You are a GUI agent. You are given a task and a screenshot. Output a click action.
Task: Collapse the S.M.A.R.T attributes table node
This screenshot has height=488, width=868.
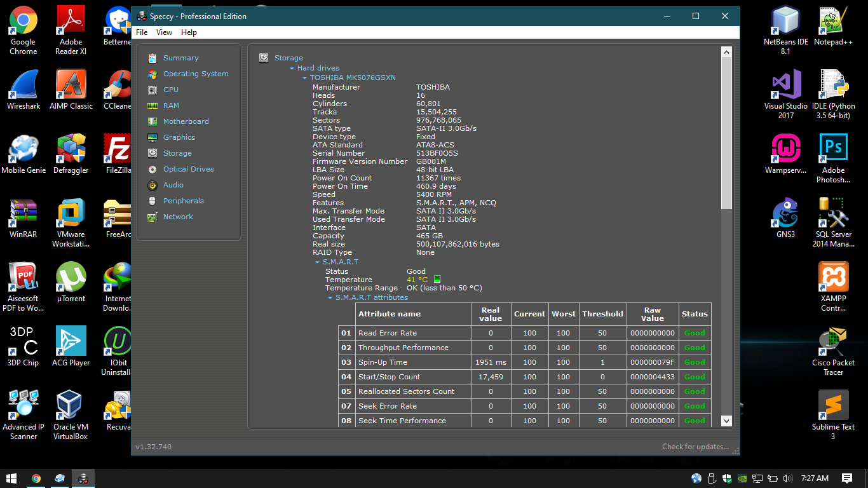pos(330,297)
